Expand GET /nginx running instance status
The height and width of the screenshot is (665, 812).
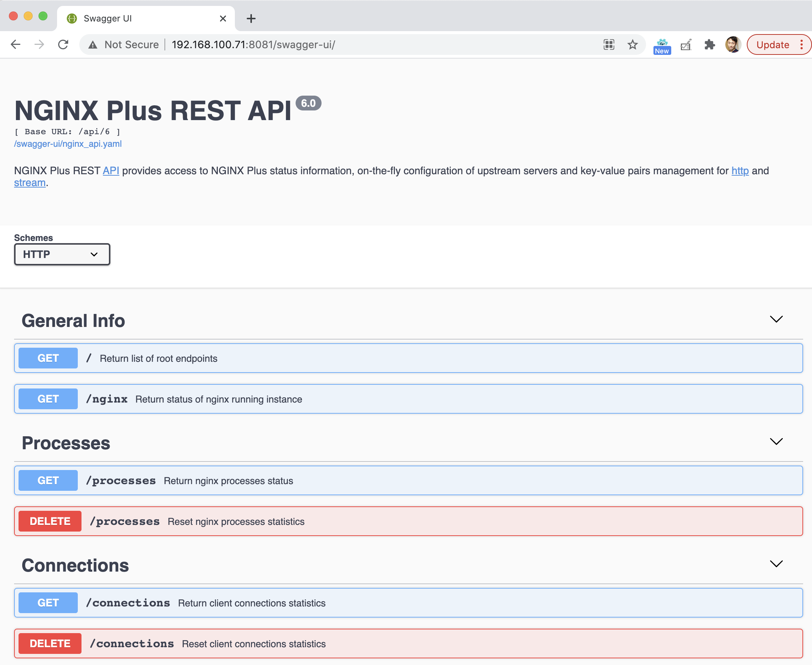pyautogui.click(x=409, y=399)
